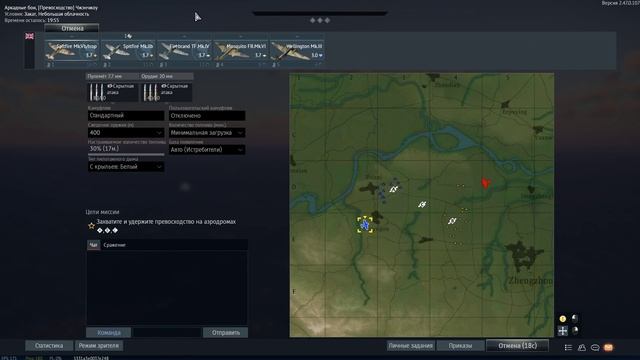Click the top-center score diamonds indicator

320,20
